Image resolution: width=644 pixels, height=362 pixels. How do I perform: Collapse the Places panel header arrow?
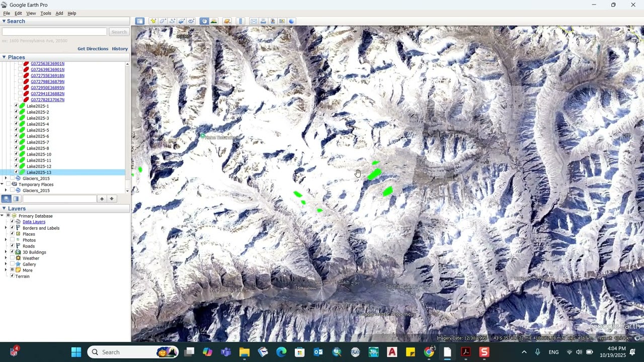pyautogui.click(x=4, y=57)
